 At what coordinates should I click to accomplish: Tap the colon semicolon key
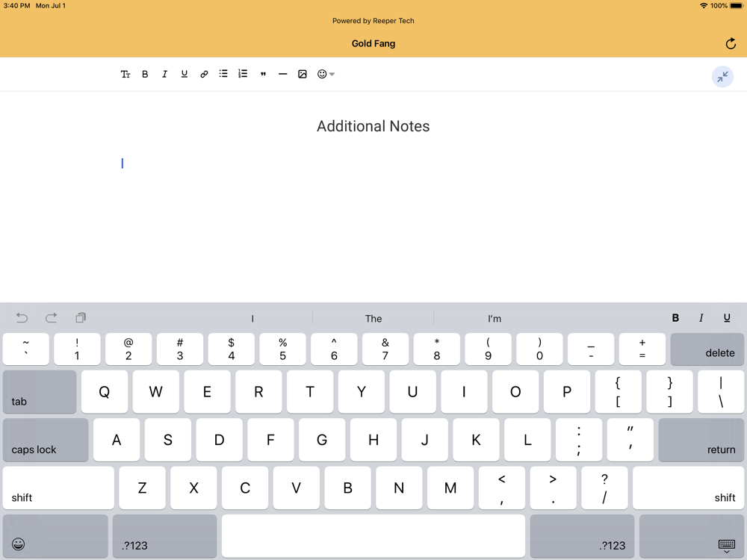579,440
